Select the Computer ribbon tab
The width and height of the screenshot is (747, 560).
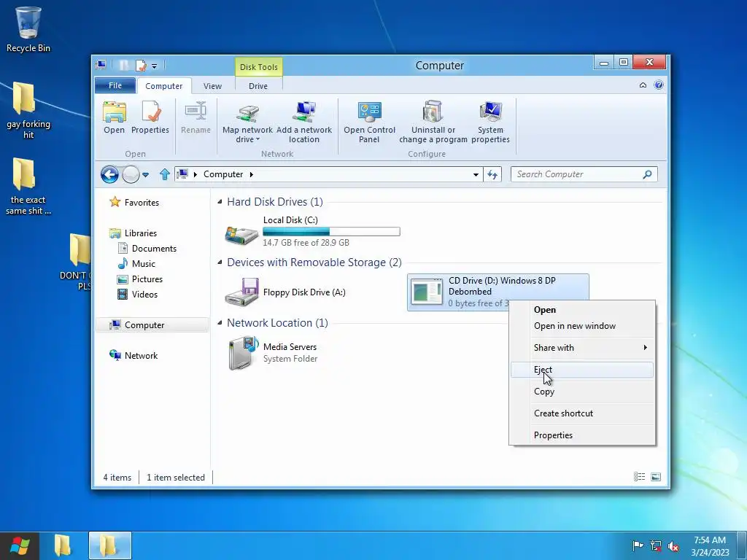[164, 86]
